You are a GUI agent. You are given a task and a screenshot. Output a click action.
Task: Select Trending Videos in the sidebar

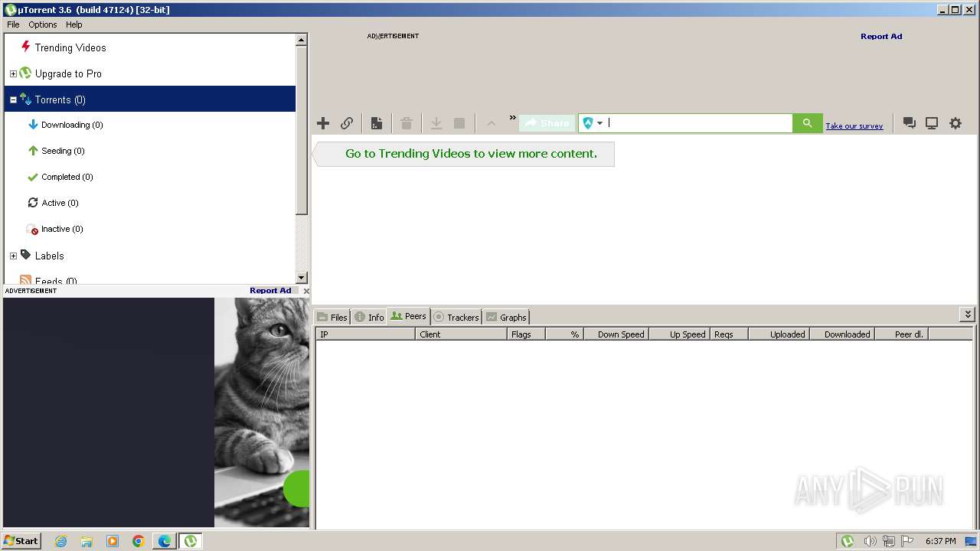[x=70, y=47]
